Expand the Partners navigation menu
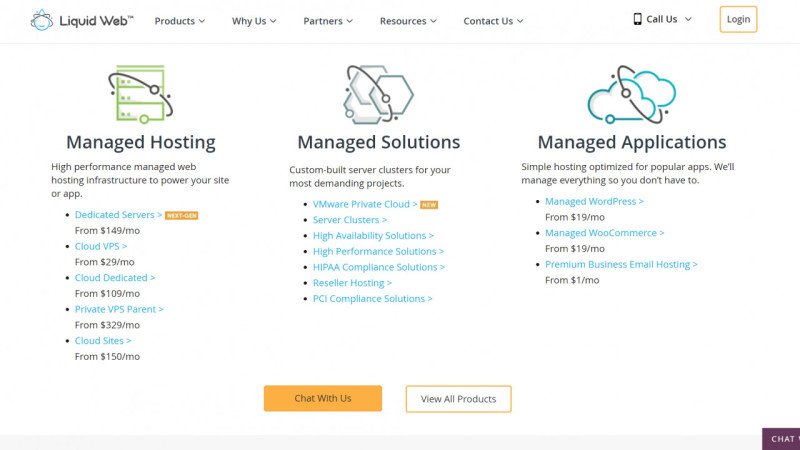The width and height of the screenshot is (800, 450). (329, 21)
